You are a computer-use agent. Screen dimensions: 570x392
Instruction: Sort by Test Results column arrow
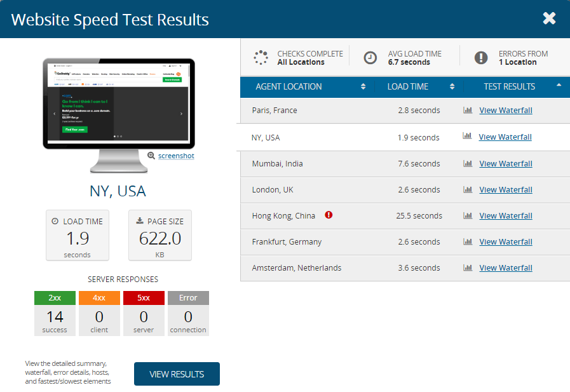click(x=559, y=85)
